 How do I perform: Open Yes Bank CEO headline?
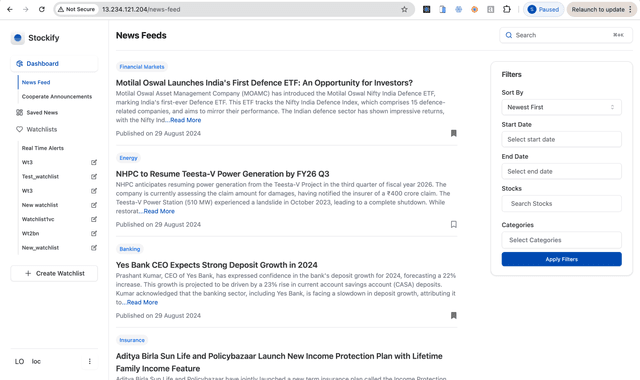point(216,265)
